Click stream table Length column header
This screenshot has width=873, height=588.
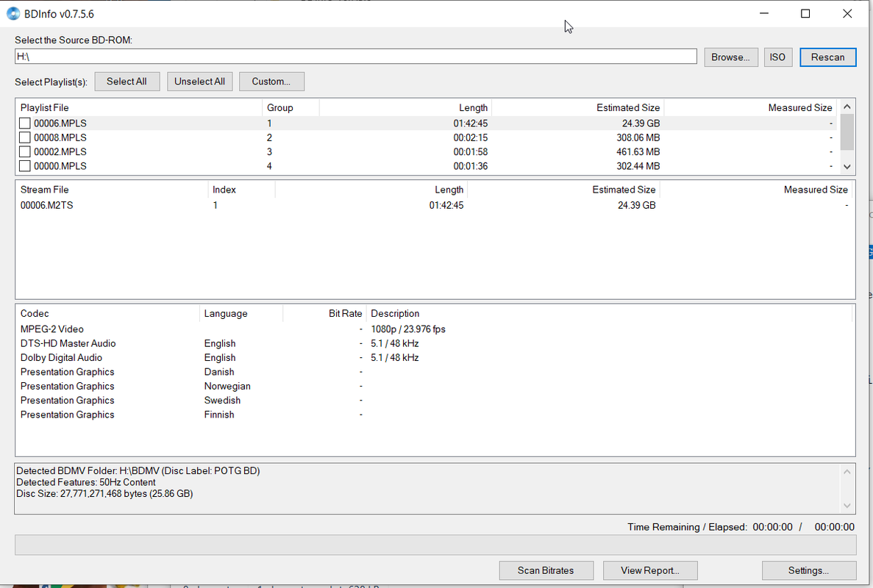click(x=371, y=190)
